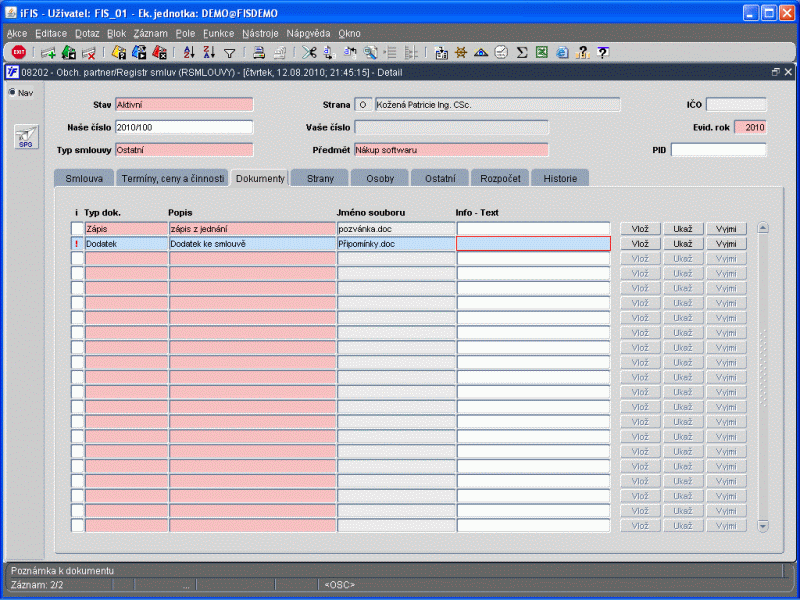Switch to the Rozpočet tab

click(500, 179)
